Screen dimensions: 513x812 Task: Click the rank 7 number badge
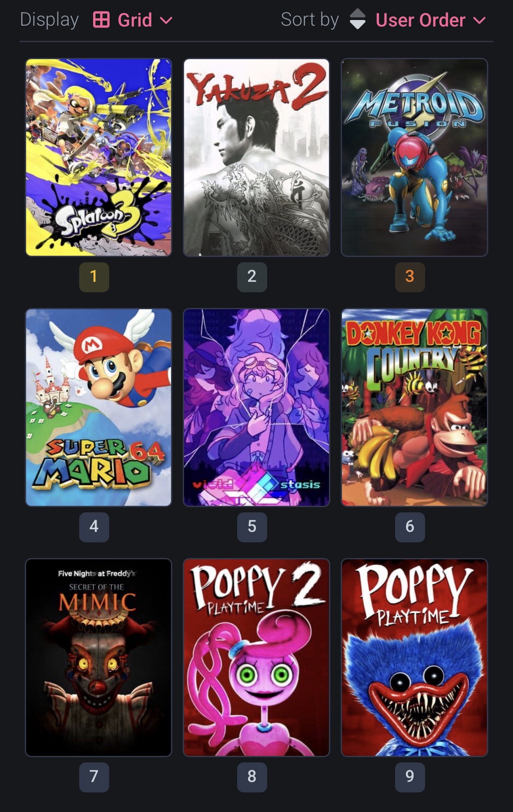tap(94, 777)
